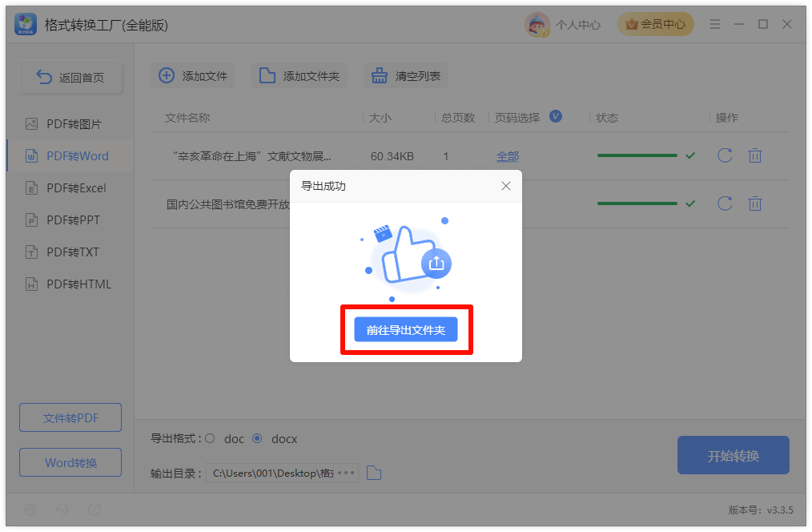Viewport: 812px width, 532px height.
Task: Click the globe icon in status bar
Action: point(30,510)
